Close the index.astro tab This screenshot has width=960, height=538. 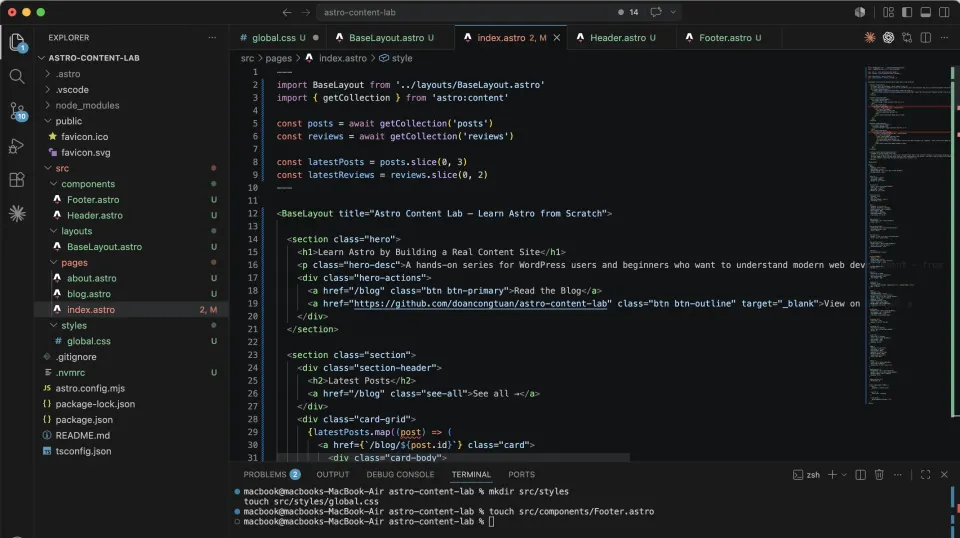pos(557,38)
